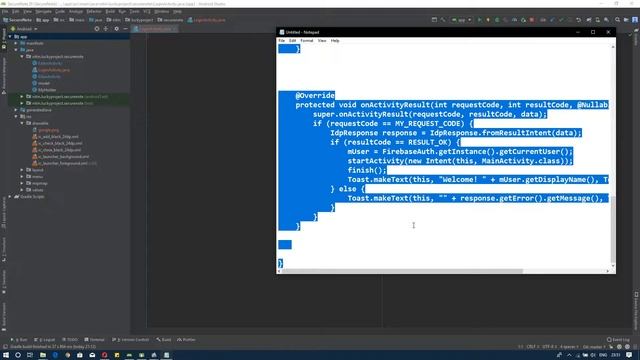
Task: Click the Make Project hammer icon
Action: pos(443,20)
